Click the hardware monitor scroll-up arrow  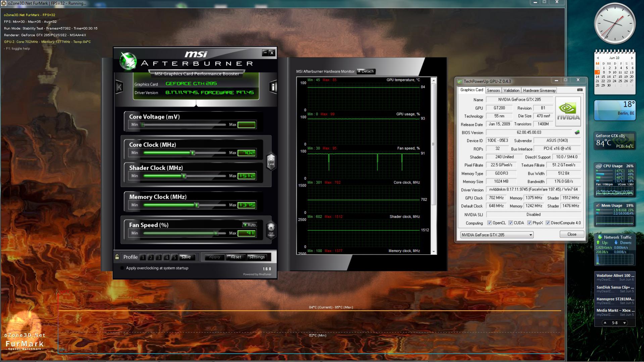click(434, 81)
